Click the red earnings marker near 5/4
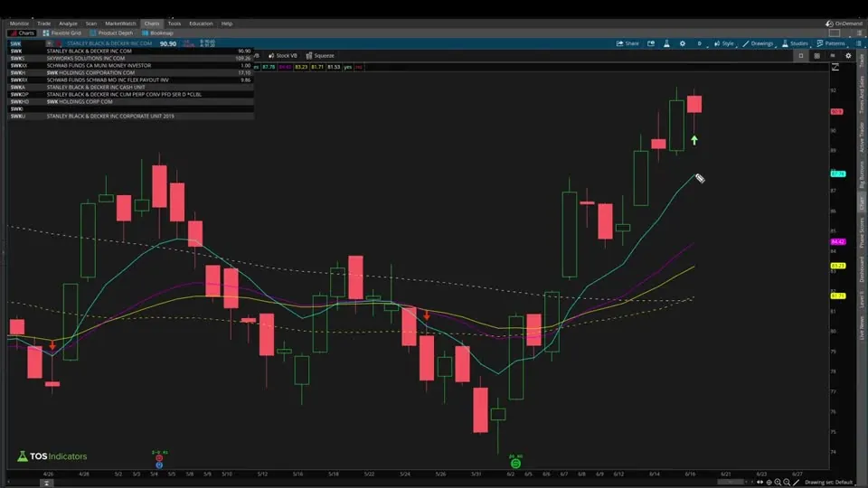Viewport: 868px width, 488px height. coord(159,458)
